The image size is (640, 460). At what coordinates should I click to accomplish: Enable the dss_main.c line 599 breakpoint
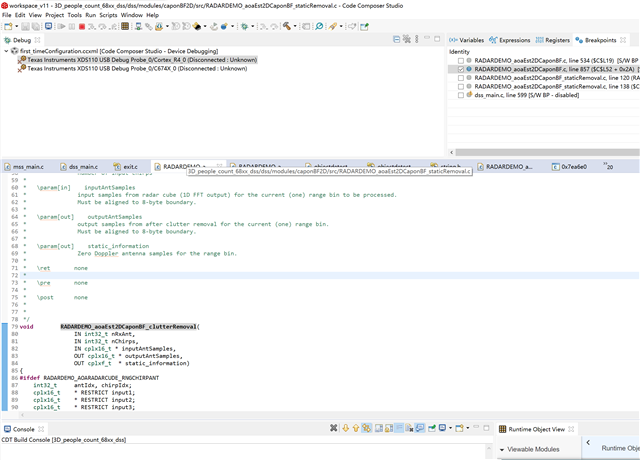pyautogui.click(x=461, y=96)
